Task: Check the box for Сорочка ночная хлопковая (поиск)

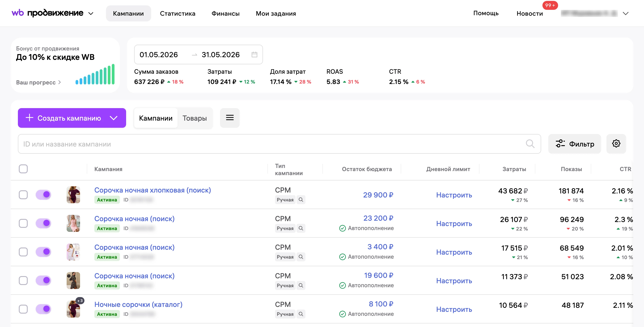Action: coord(23,195)
